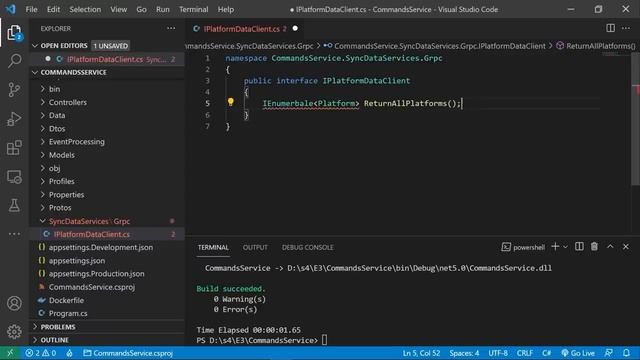Viewport: 640px width, 360px height.
Task: Open the Extensions view
Action: (x=14, y=148)
